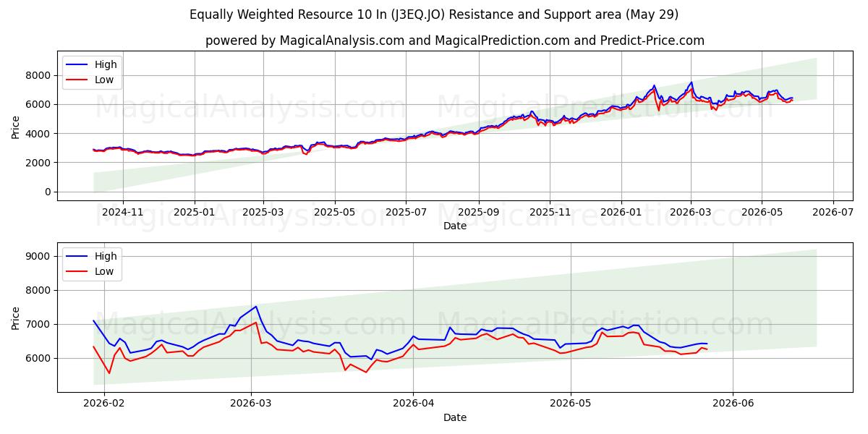Click the 'powered by MagicalAnalysis.com' subtitle
The width and height of the screenshot is (868, 434).
tap(455, 41)
